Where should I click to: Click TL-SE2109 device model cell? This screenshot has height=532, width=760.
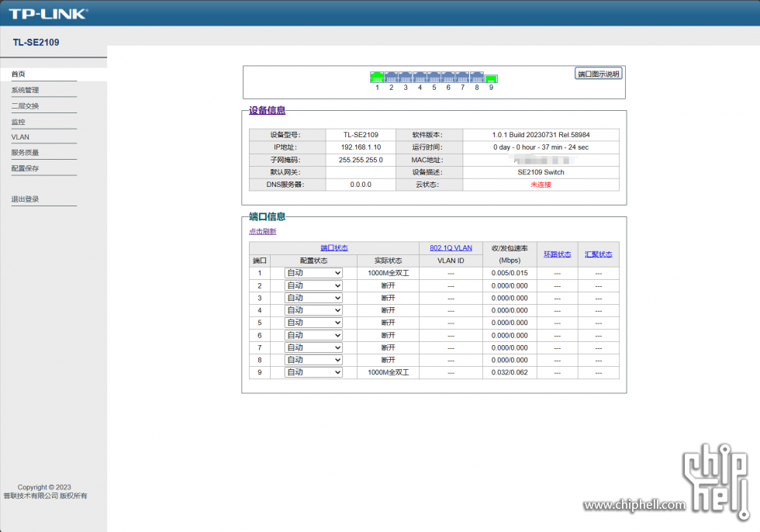point(361,135)
